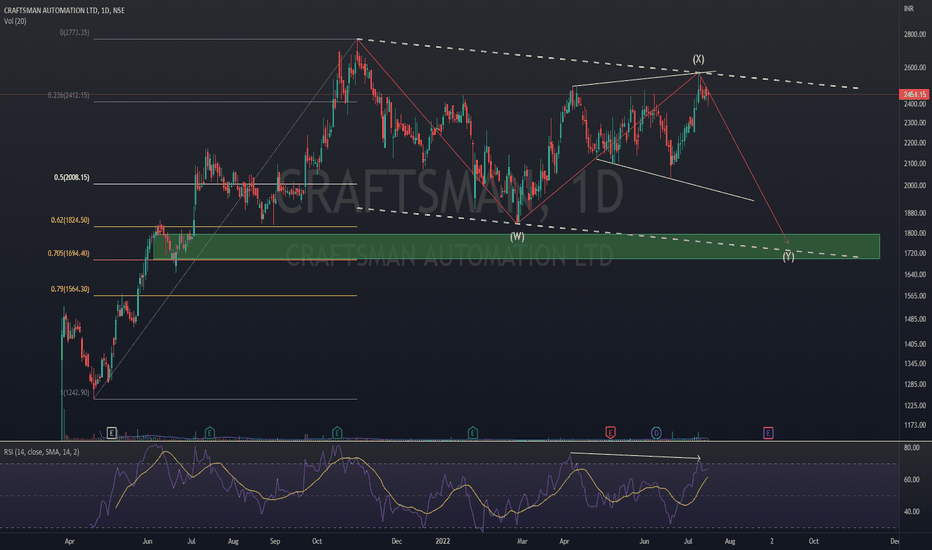The width and height of the screenshot is (932, 550).
Task: Click the 0.62(1824.50) Fibonacci level label
Action: click(x=70, y=220)
